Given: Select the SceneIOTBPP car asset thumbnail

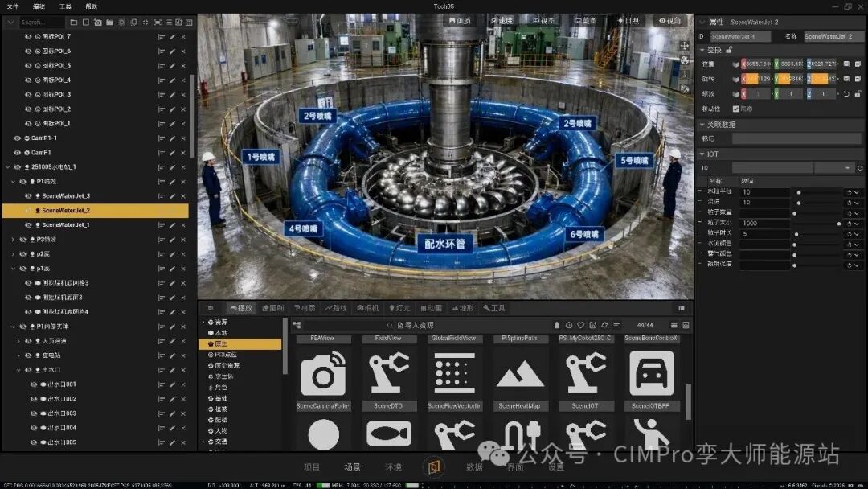Looking at the screenshot, I should [x=652, y=374].
